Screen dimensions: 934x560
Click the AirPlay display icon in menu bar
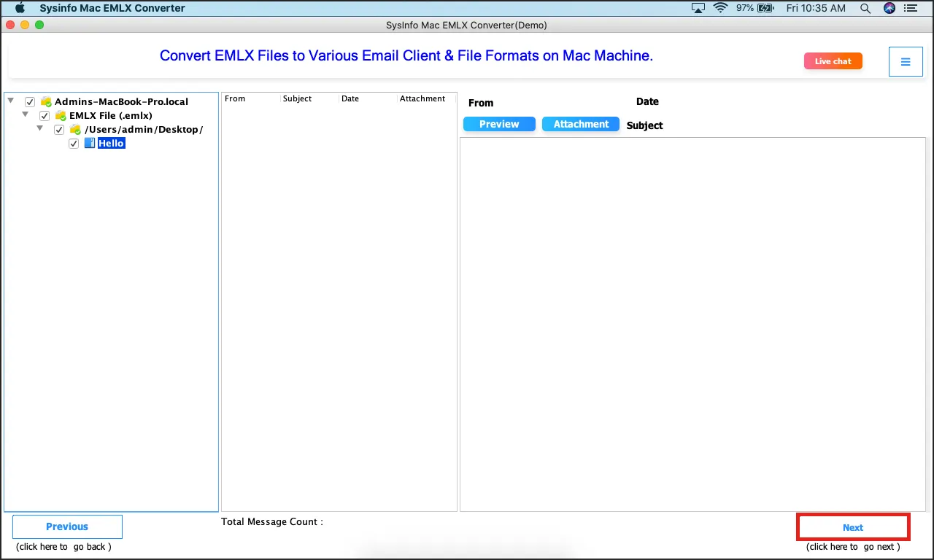(698, 8)
